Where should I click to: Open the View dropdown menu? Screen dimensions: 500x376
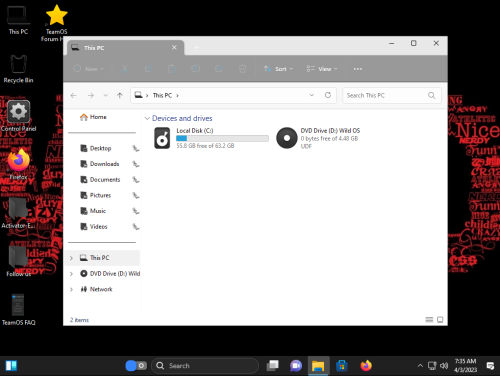pos(322,69)
